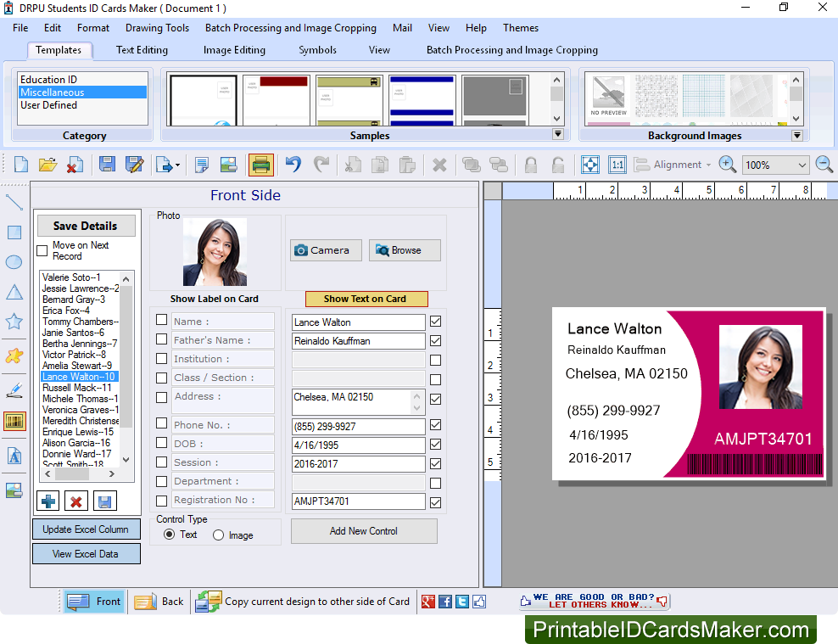This screenshot has height=644, width=838.
Task: Click the Zoom in magnifier icon
Action: coord(728,165)
